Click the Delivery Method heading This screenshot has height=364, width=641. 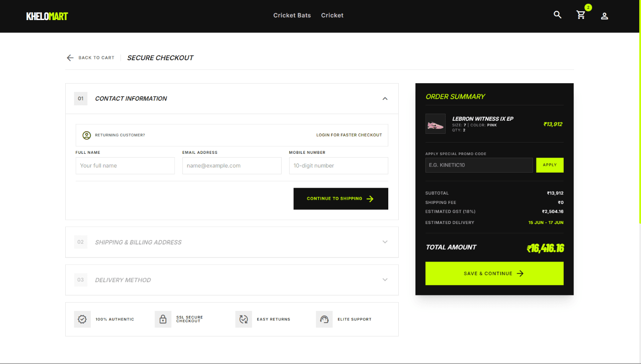[x=123, y=280]
